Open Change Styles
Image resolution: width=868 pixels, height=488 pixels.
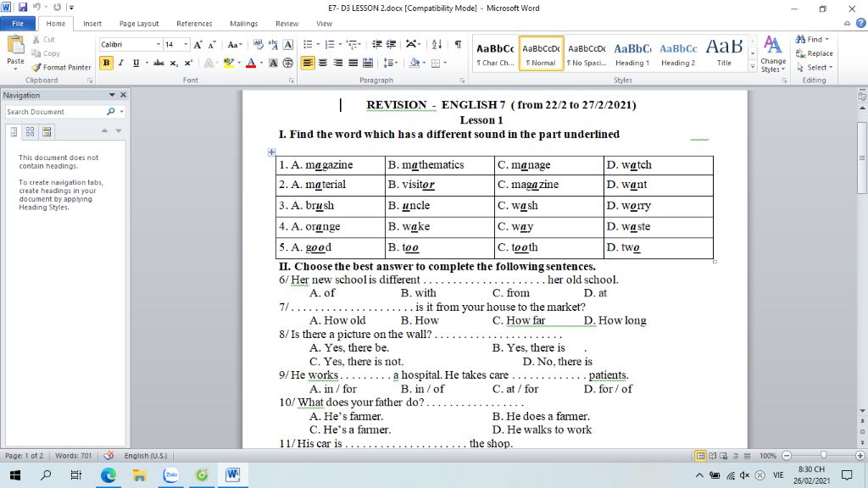click(x=773, y=53)
